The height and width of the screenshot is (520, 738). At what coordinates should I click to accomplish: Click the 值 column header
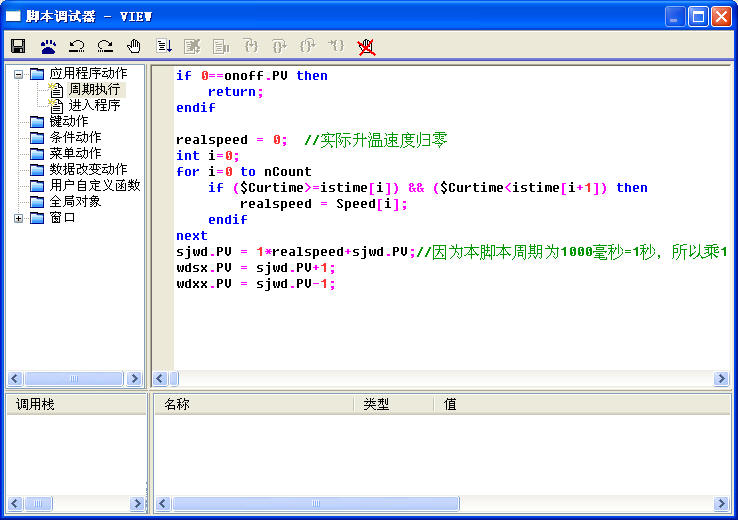coord(450,404)
